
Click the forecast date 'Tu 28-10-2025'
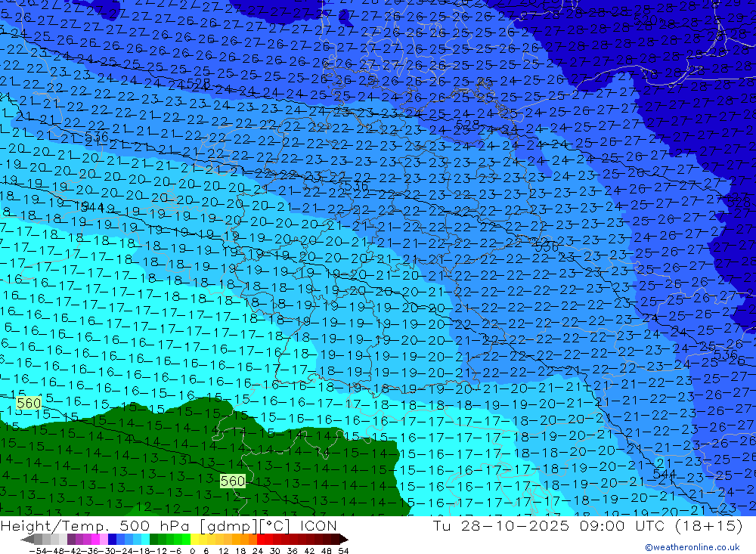[x=501, y=525]
